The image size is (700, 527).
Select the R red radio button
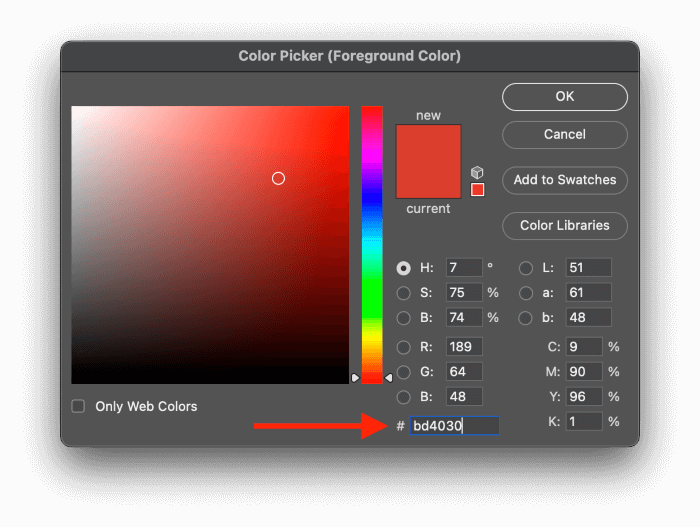tap(404, 347)
